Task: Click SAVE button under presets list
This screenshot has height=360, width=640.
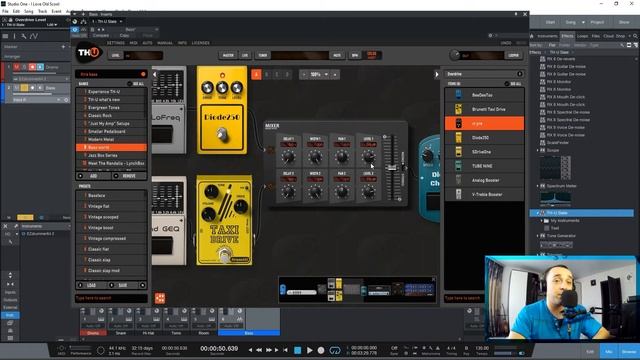Action: 122,285
